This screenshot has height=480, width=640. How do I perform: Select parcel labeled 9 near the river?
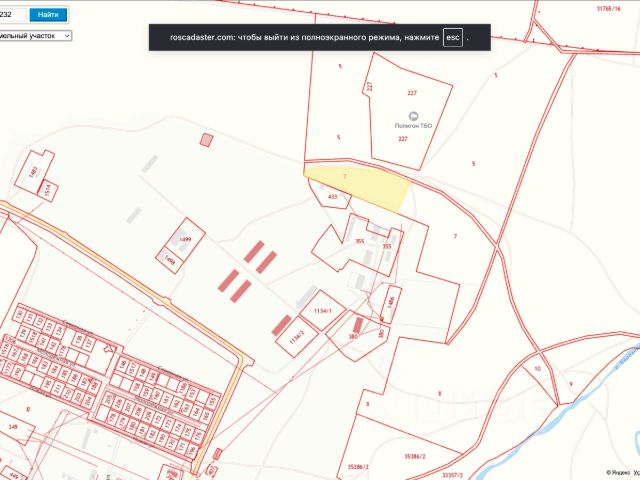tap(571, 384)
